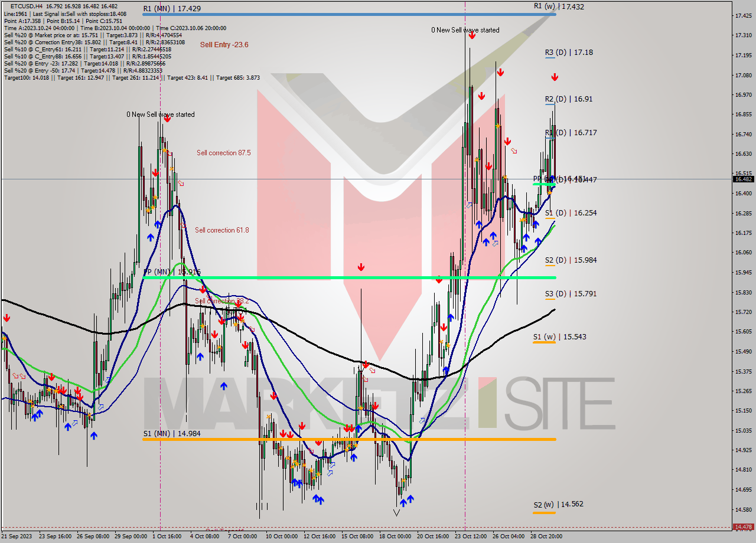This screenshot has width=756, height=543.
Task: Click the '23 Oct 12:00' date label
Action: [x=471, y=537]
